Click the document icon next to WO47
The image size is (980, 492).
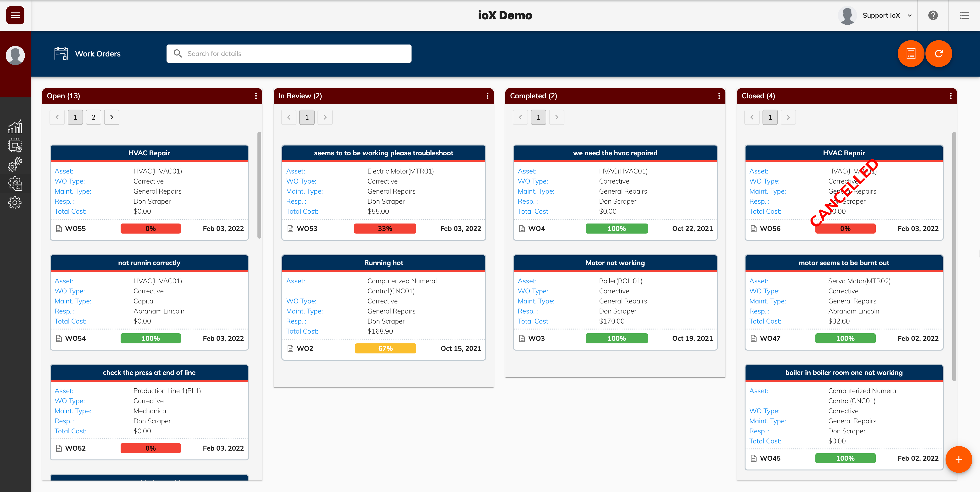753,339
